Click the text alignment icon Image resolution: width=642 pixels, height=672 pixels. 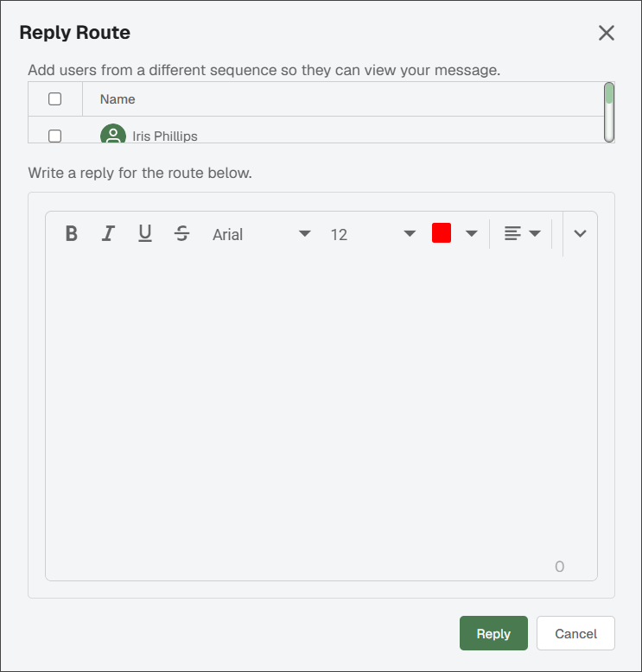coord(512,233)
